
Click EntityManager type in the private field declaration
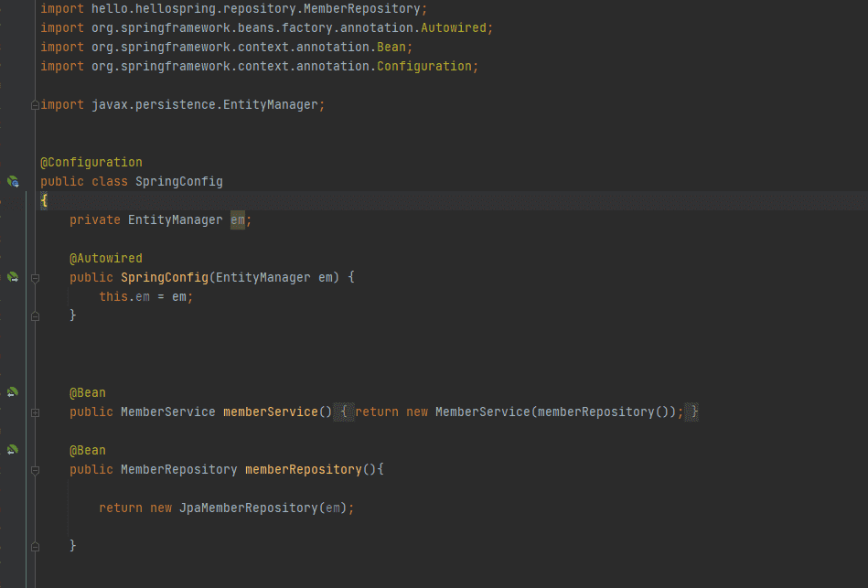(175, 219)
